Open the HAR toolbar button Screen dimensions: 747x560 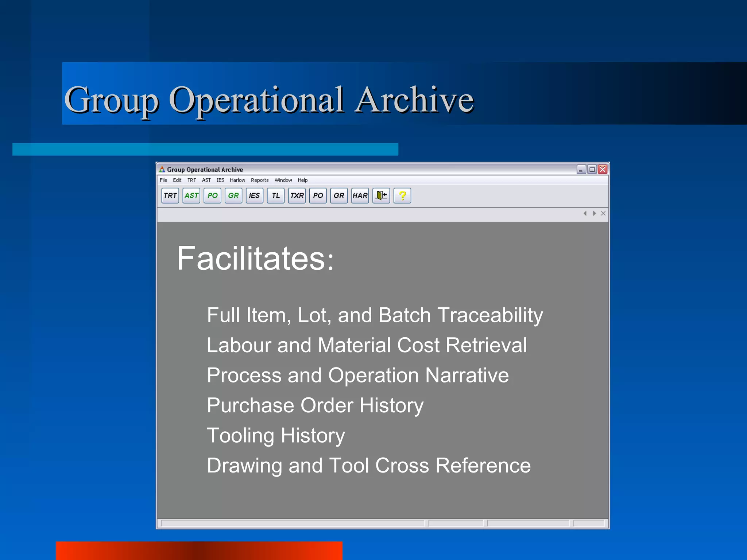(360, 195)
